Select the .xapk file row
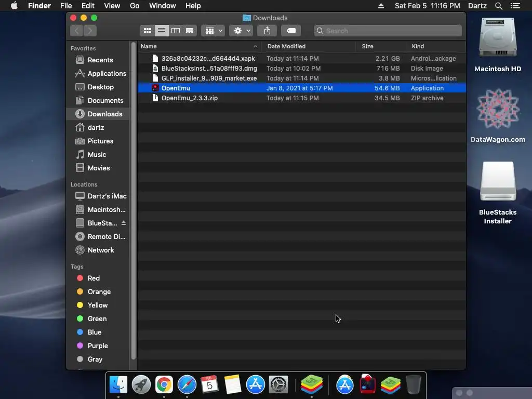 pyautogui.click(x=302, y=59)
